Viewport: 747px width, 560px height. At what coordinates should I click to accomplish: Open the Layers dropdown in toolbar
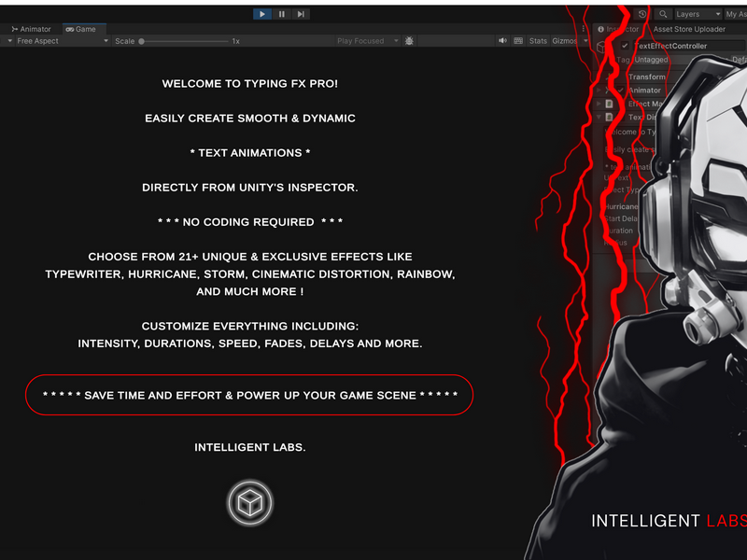point(698,14)
